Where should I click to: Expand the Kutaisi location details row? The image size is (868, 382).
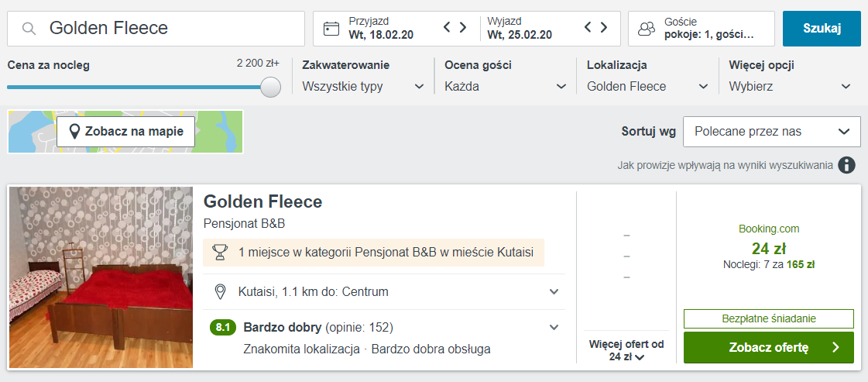click(384, 291)
